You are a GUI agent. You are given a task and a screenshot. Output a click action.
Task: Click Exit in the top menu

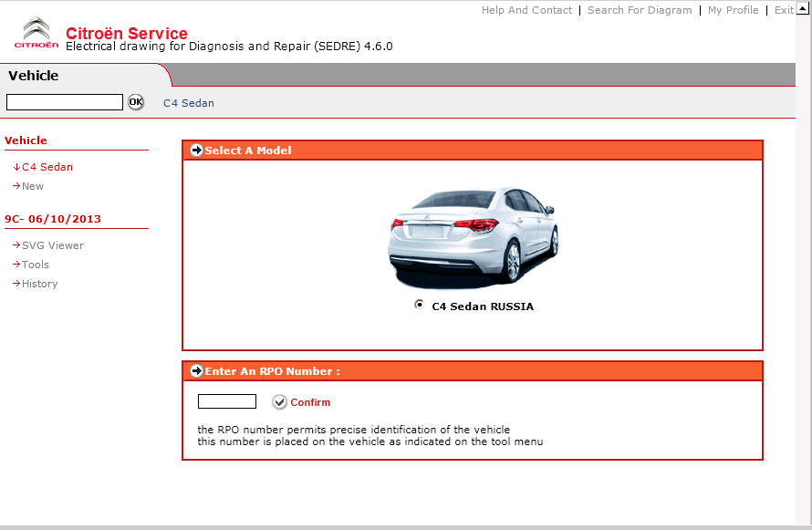click(x=784, y=10)
